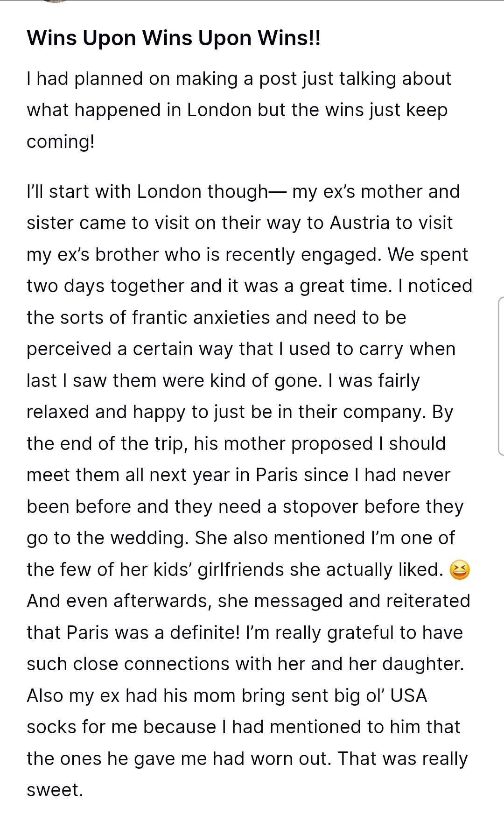
Task: Click the laughing face emoji
Action: tap(459, 570)
